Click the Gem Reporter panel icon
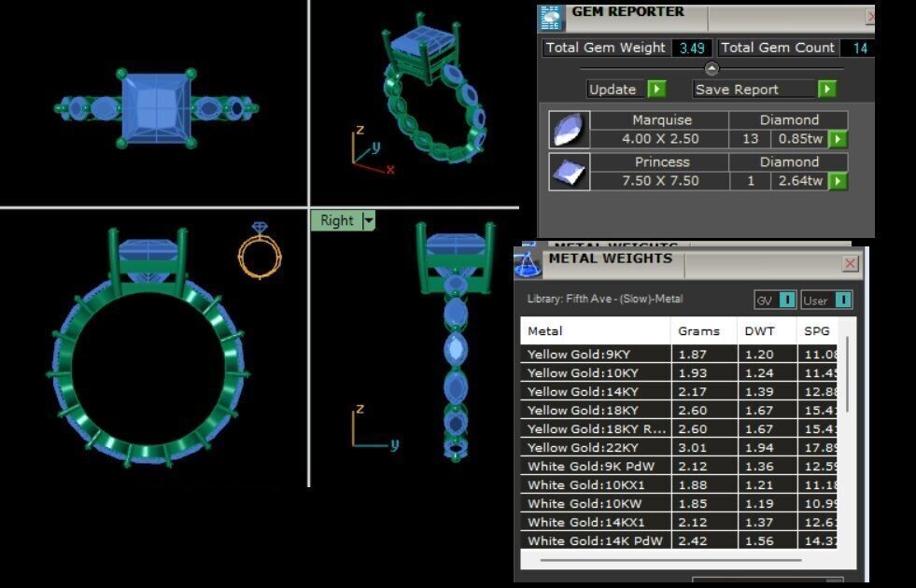The width and height of the screenshot is (916, 588). (551, 18)
